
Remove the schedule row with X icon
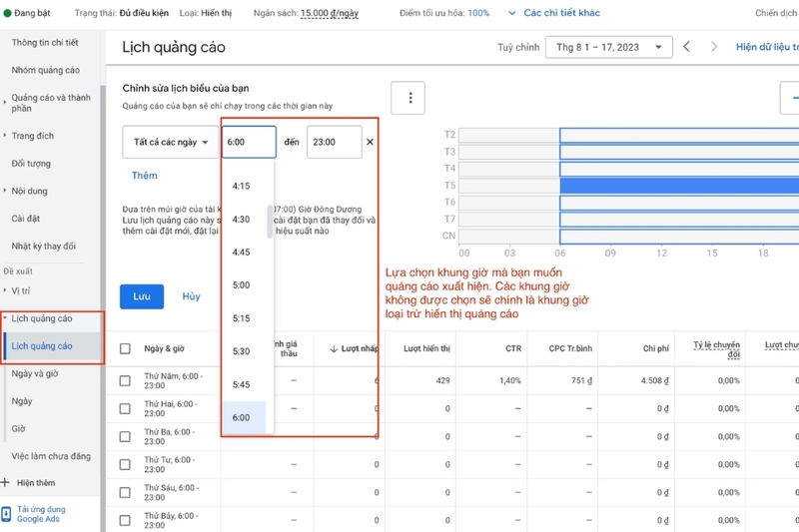point(370,143)
